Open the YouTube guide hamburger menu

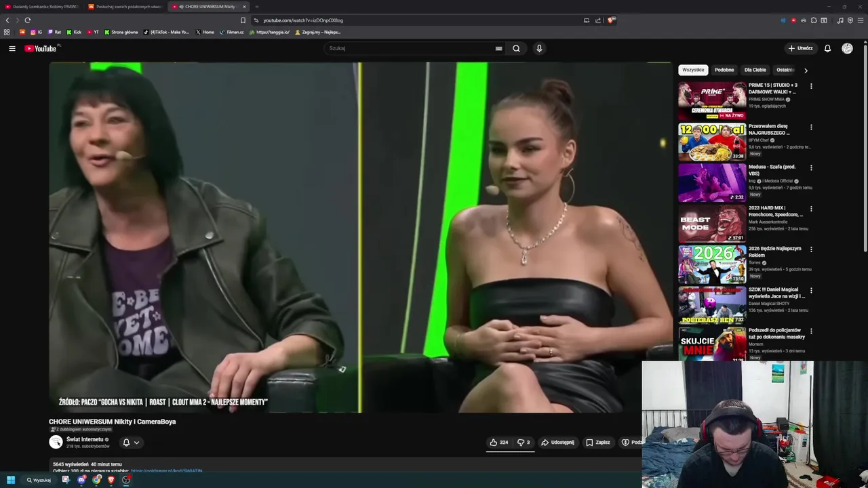(12, 48)
